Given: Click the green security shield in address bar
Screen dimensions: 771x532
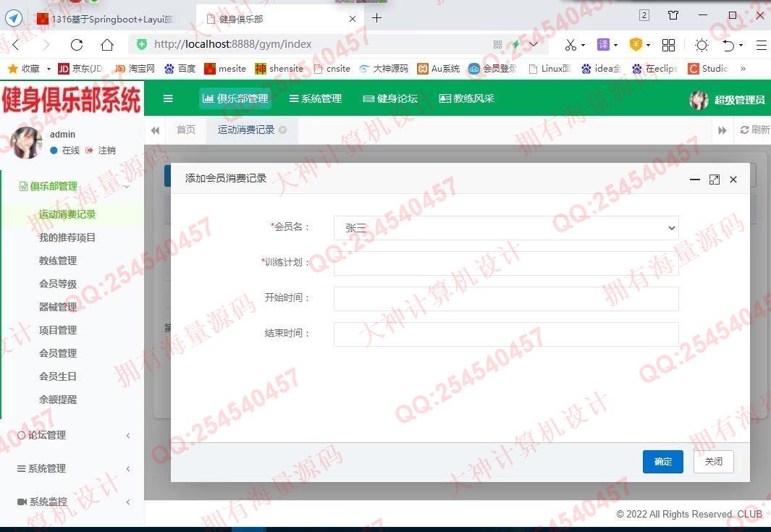Looking at the screenshot, I should (142, 44).
